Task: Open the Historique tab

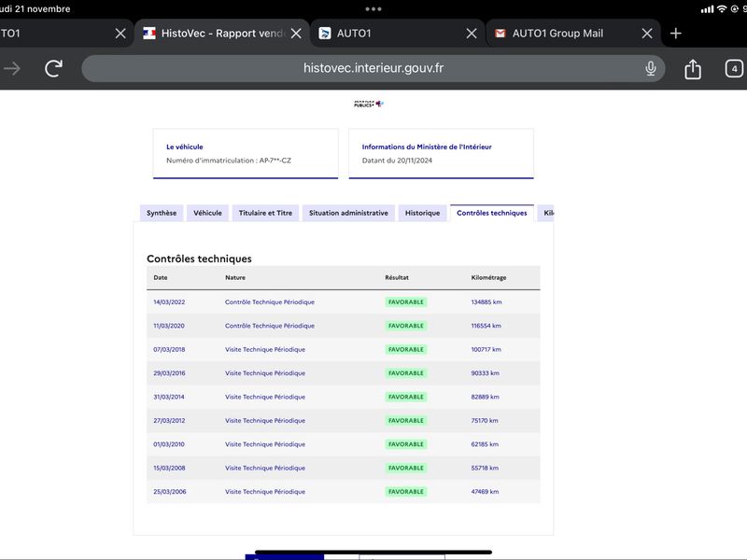Action: (422, 213)
